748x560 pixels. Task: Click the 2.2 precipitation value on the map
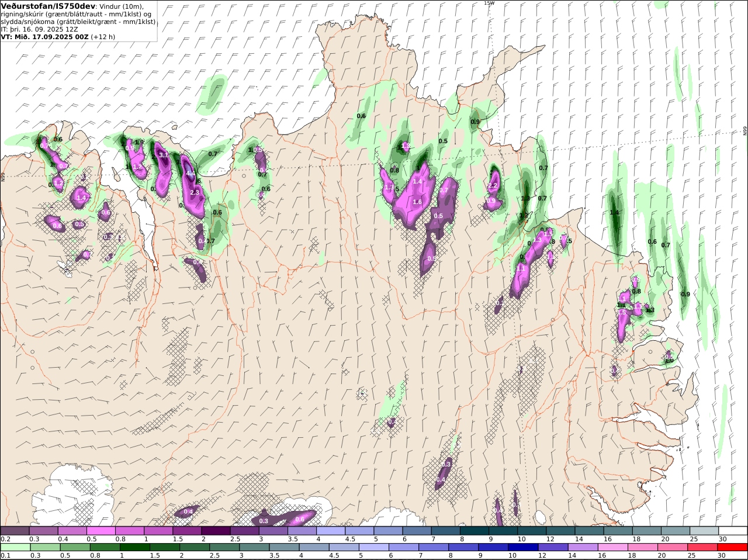(493, 186)
